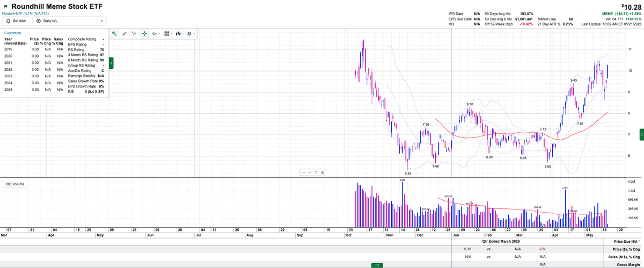This screenshot has height=268, width=644.
Task: Click the 2025 year row
Action: pos(34,90)
